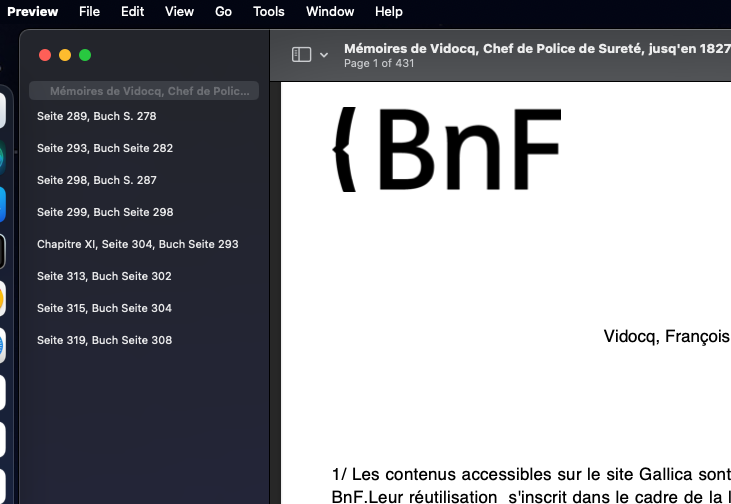731x504 pixels.
Task: Go to bookmark Seite 289, Buch S. 278
Action: pos(97,116)
